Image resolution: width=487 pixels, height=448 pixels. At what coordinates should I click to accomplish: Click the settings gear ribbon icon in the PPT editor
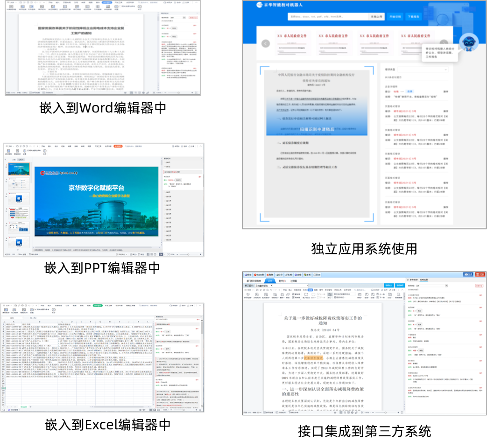(x=24, y=152)
